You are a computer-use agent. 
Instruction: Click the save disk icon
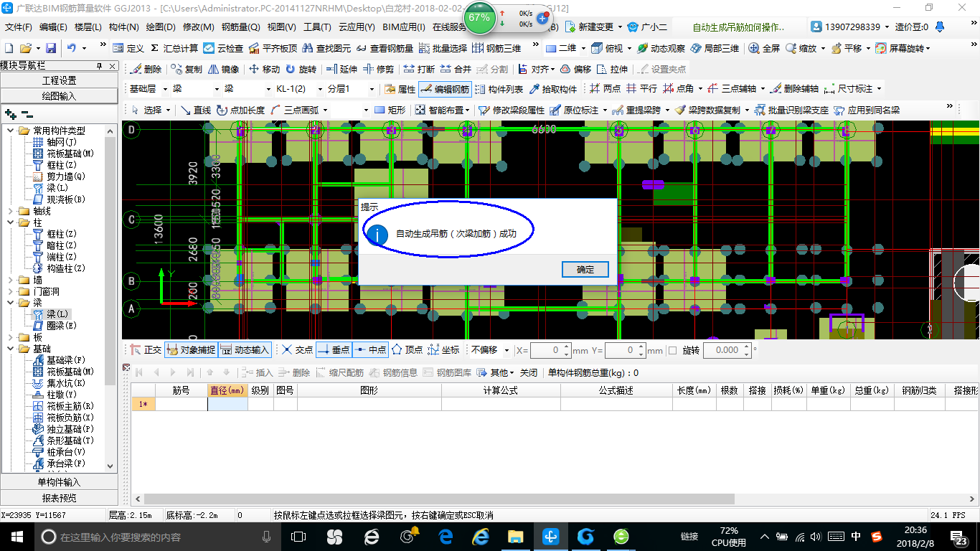pyautogui.click(x=51, y=48)
